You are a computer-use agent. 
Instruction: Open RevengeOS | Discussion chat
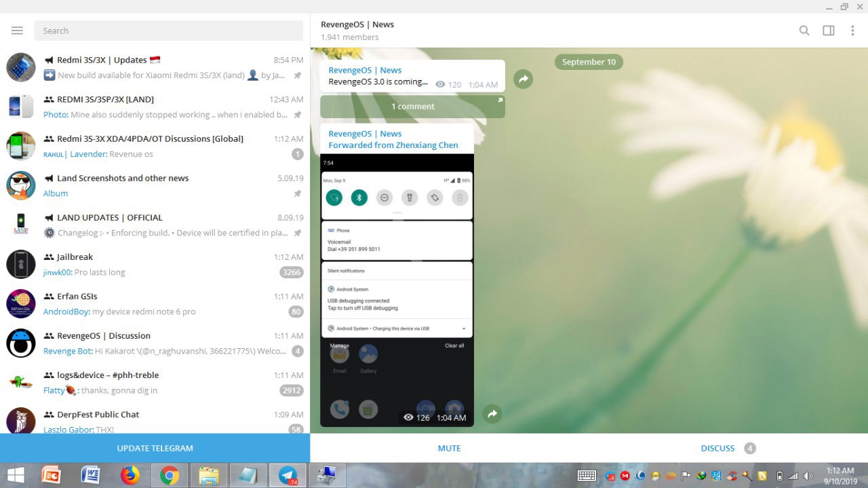point(155,343)
